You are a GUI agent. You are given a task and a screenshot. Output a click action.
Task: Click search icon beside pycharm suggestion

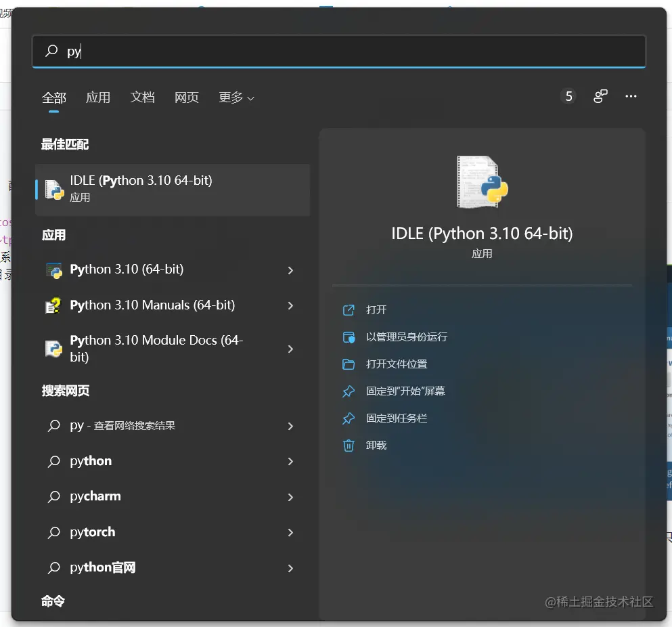53,497
